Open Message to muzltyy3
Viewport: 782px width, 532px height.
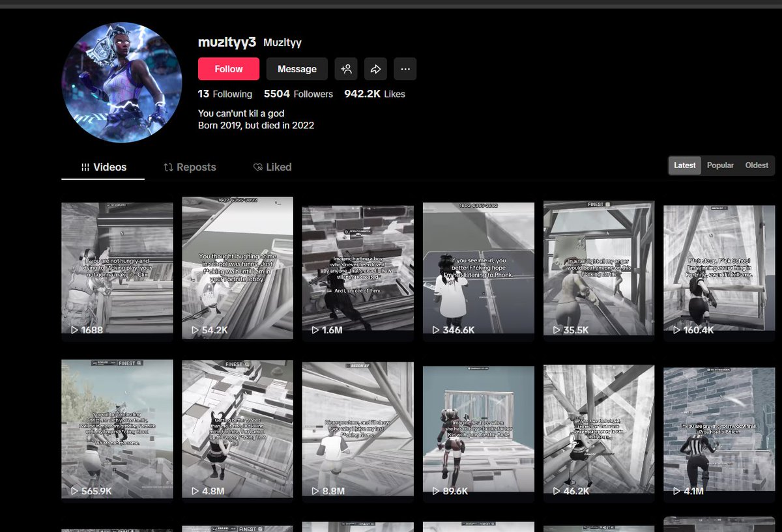297,69
